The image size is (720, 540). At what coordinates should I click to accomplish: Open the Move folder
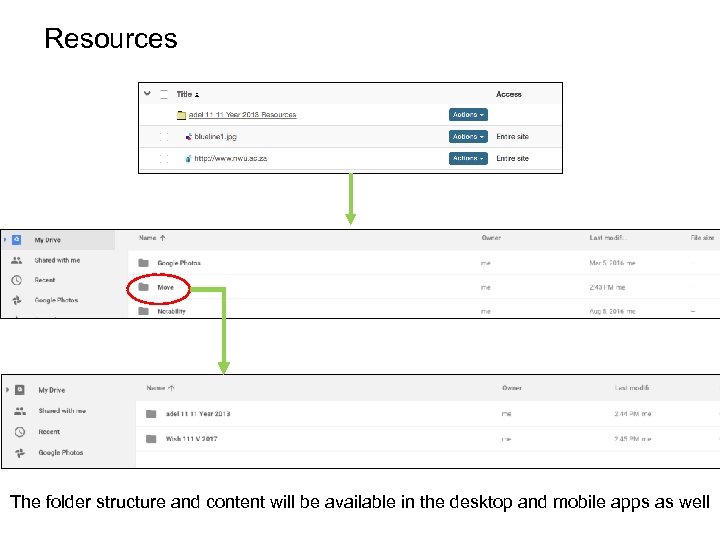coord(165,287)
